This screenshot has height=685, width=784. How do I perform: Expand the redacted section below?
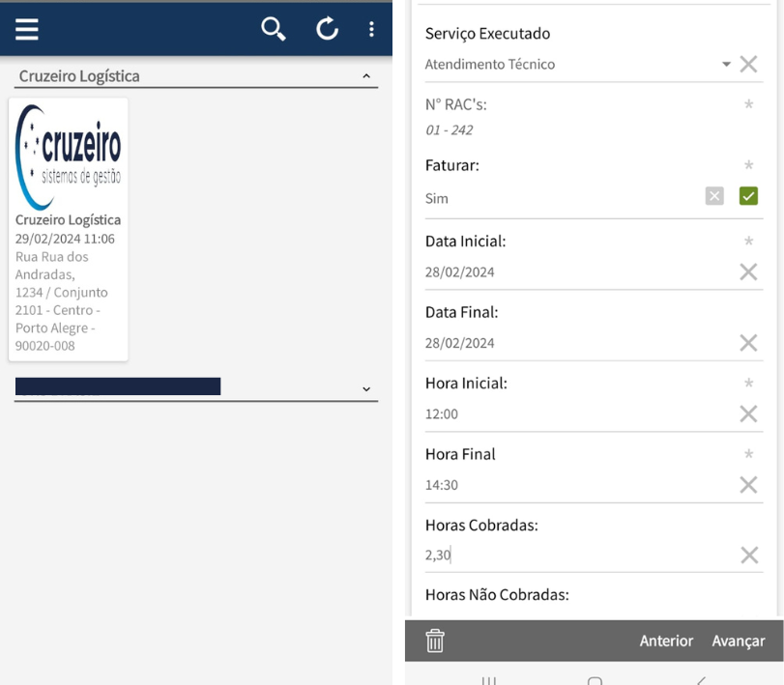(364, 388)
